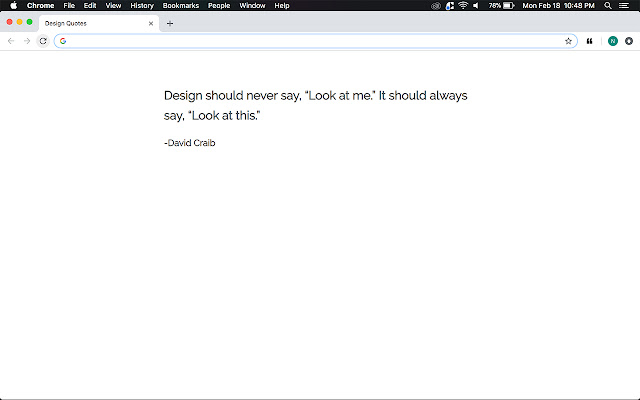640x400 pixels.
Task: Click the David Craib author text
Action: [x=190, y=143]
